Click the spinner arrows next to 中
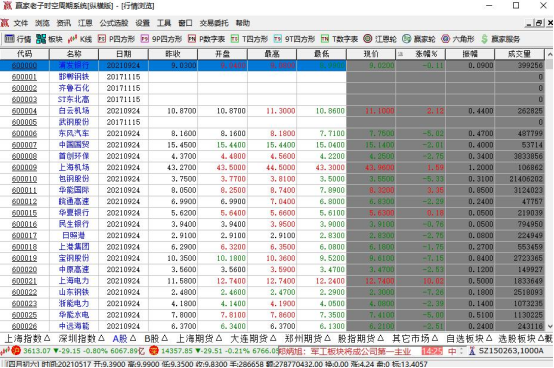 tap(461, 351)
